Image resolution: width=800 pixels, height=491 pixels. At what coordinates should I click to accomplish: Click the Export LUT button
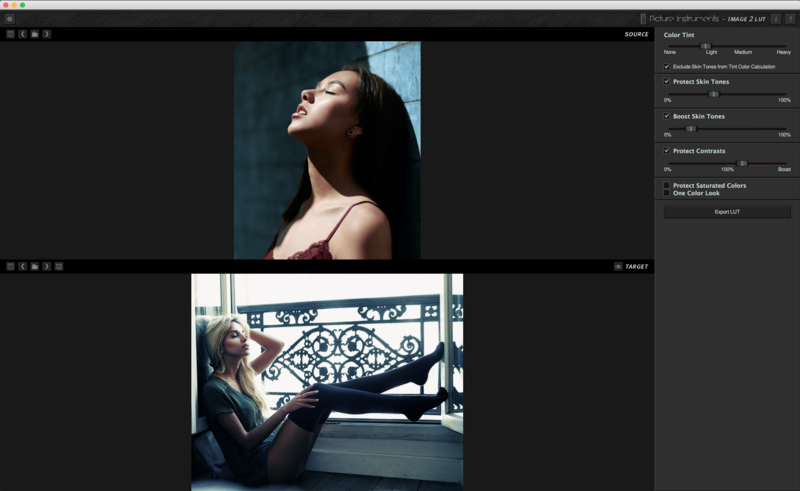click(x=727, y=212)
